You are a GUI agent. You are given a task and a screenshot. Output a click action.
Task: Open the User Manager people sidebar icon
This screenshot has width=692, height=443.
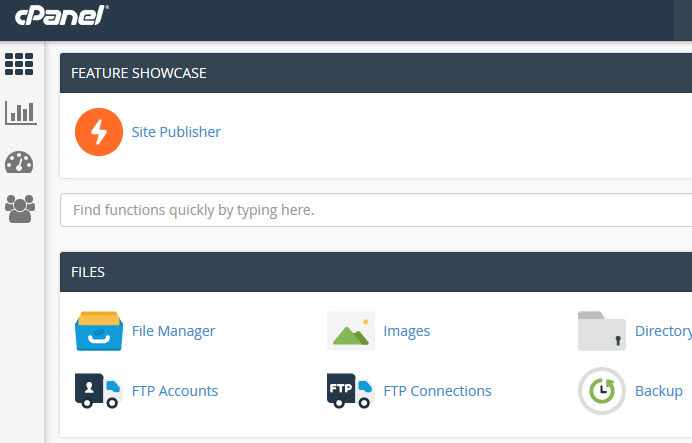point(20,209)
